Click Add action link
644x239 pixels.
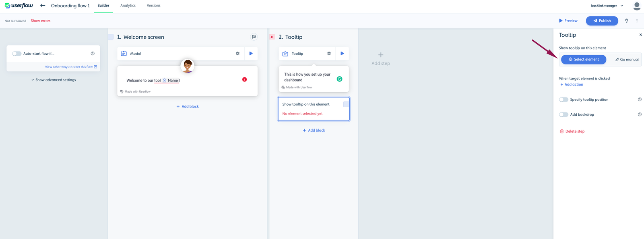[x=572, y=85]
